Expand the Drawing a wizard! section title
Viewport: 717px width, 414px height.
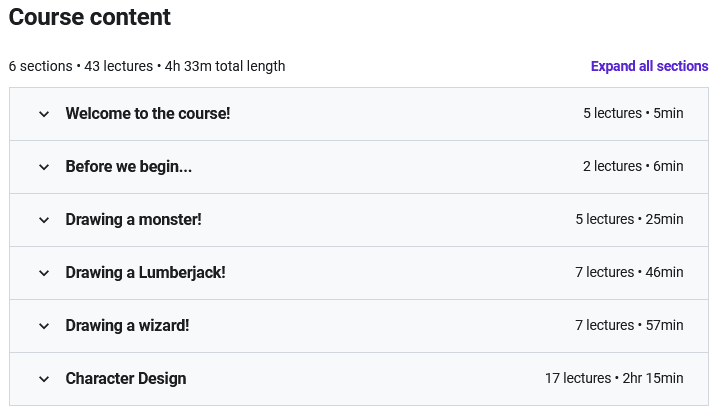pos(128,326)
